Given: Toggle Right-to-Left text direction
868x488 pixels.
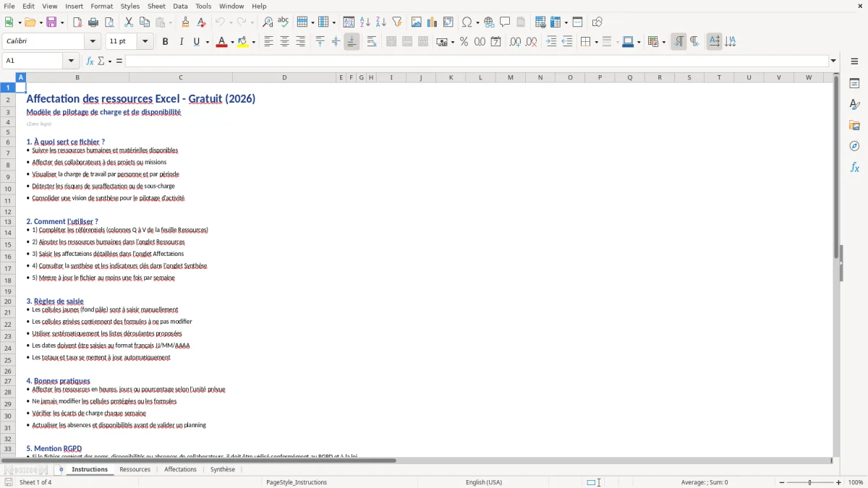Looking at the screenshot, I should (x=694, y=42).
